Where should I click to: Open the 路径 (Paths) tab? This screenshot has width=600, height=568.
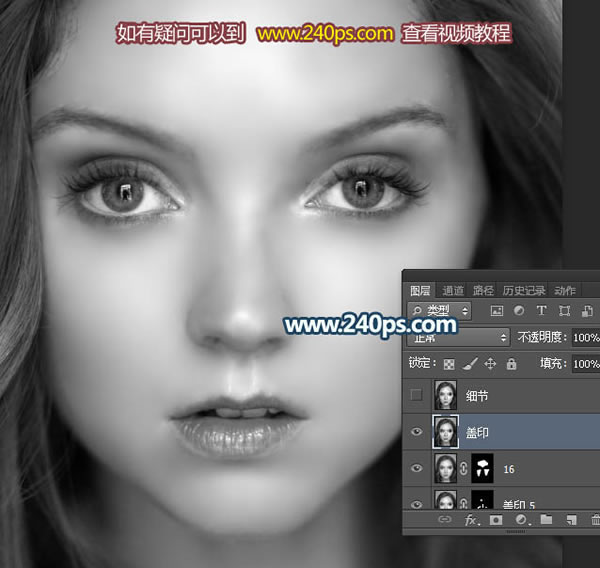pos(483,291)
